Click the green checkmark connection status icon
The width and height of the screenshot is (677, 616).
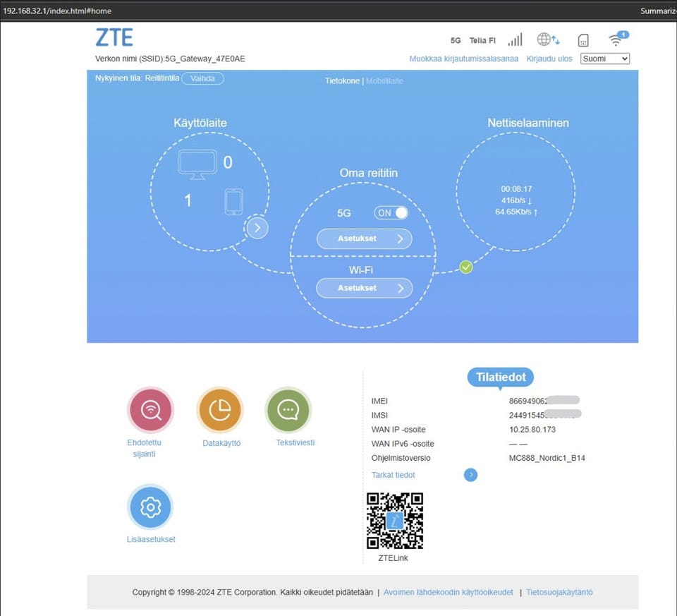pos(466,267)
